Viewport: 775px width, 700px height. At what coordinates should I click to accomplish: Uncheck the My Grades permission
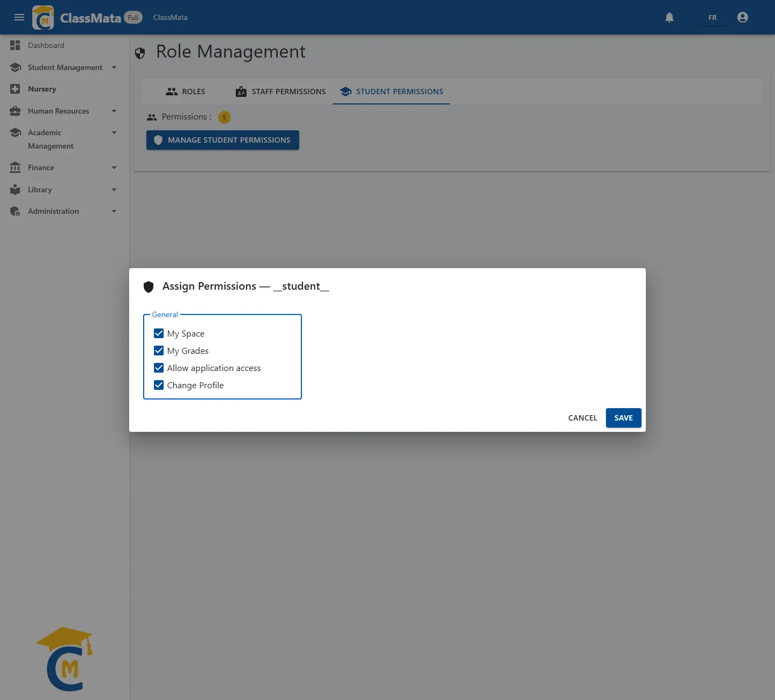pyautogui.click(x=159, y=351)
